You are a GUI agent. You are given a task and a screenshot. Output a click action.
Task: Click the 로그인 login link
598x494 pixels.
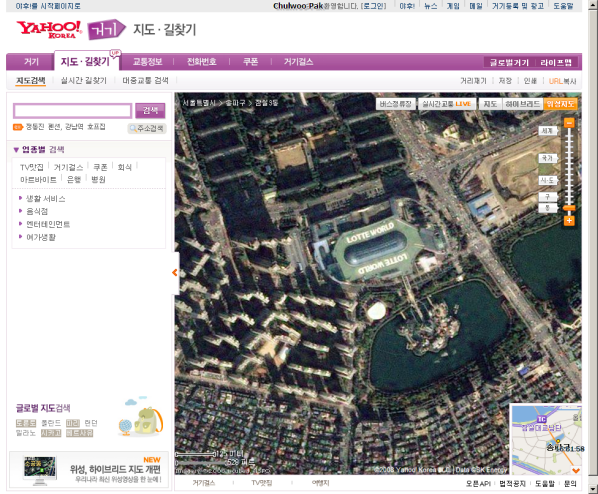374,6
